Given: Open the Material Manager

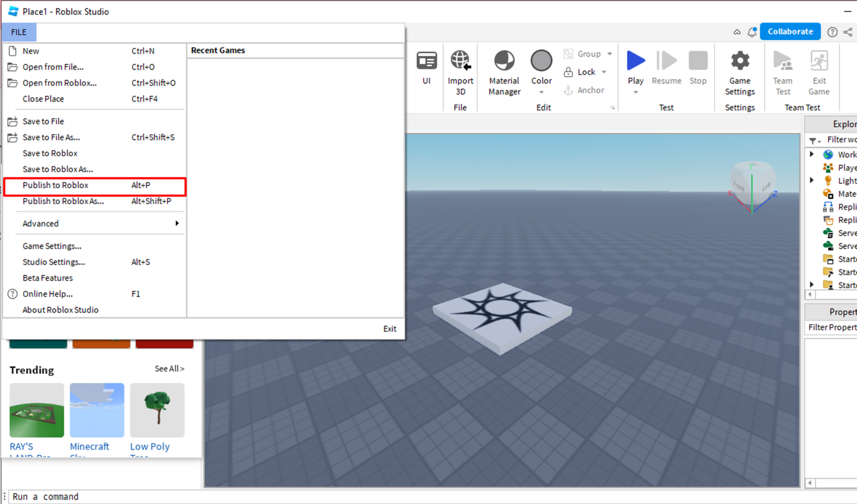Looking at the screenshot, I should [x=504, y=73].
